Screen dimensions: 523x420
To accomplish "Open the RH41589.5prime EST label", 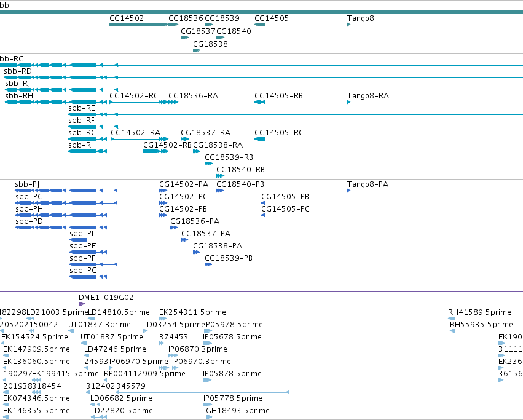I will tap(479, 312).
